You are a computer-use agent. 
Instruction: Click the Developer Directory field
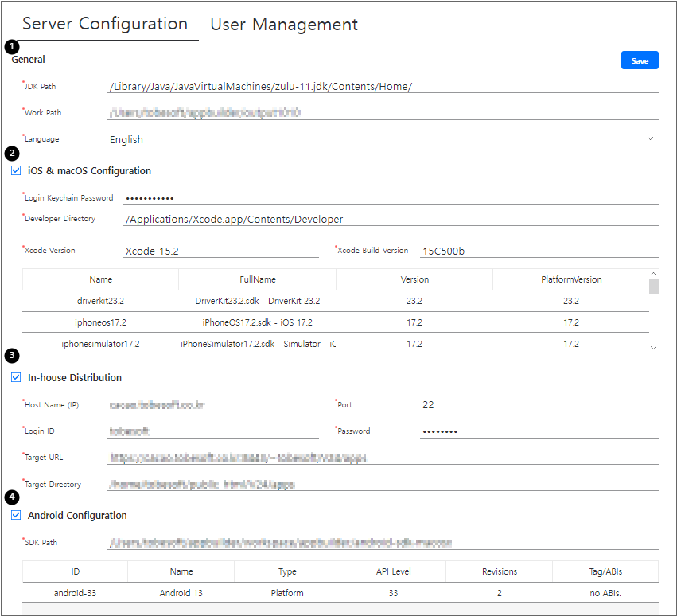pos(390,219)
